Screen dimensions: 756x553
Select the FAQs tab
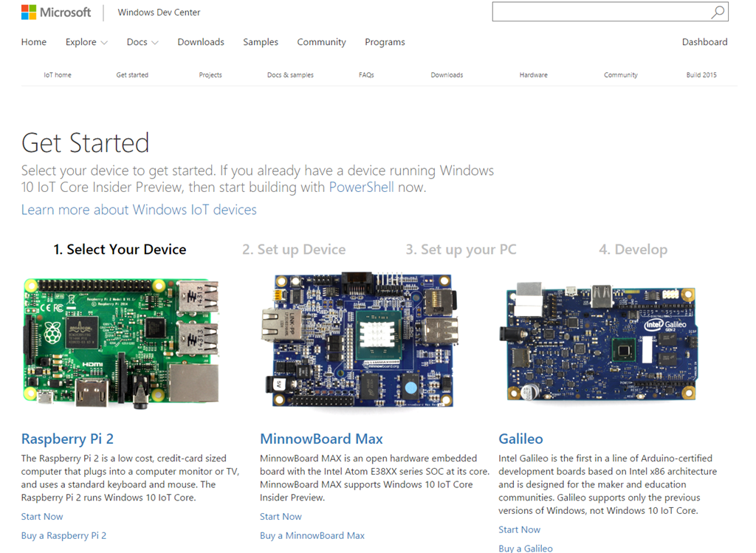(366, 75)
